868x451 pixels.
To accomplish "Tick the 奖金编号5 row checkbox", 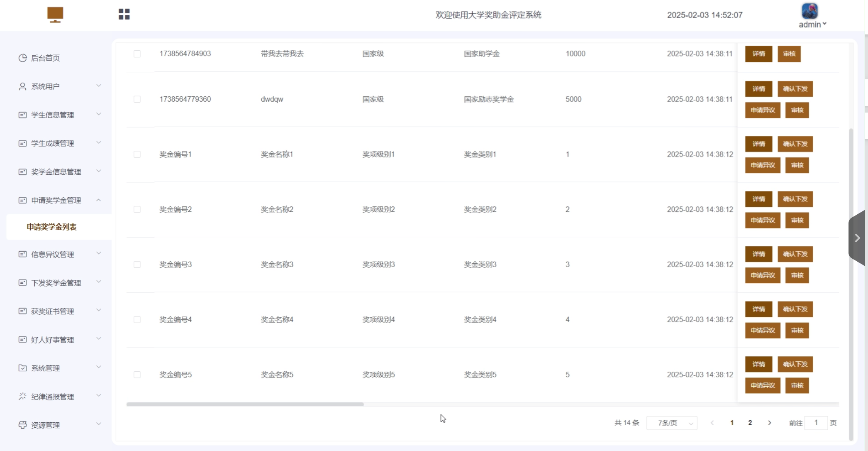I will (137, 375).
